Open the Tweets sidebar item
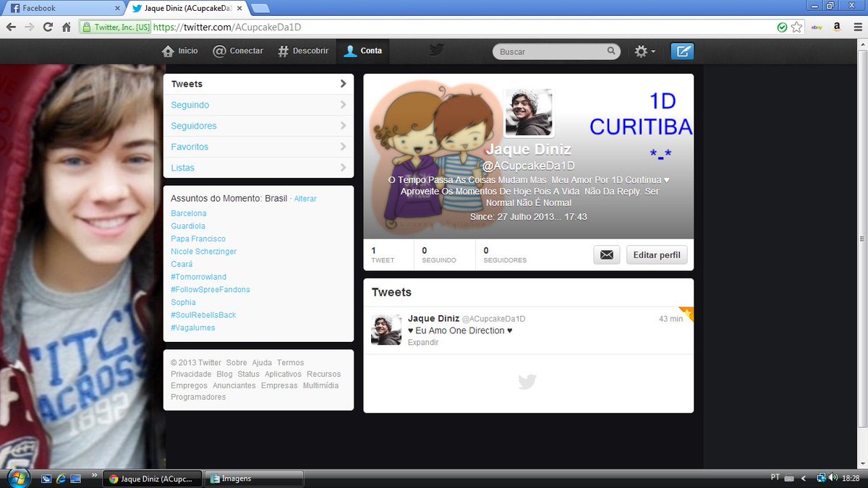 (x=258, y=84)
